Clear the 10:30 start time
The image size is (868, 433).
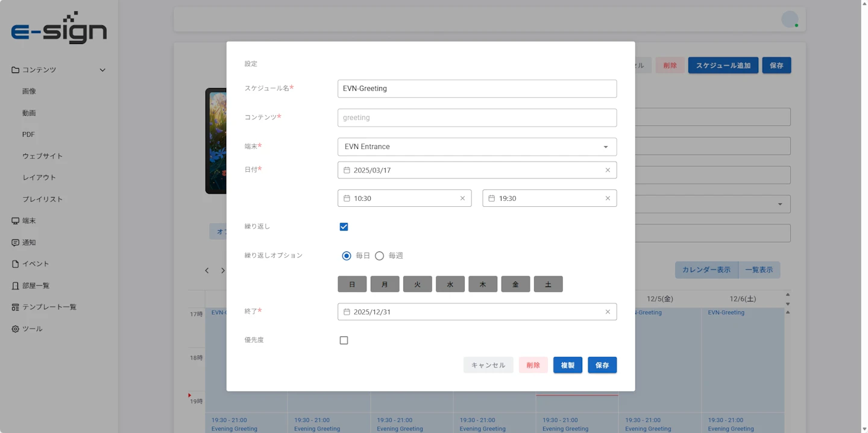462,198
